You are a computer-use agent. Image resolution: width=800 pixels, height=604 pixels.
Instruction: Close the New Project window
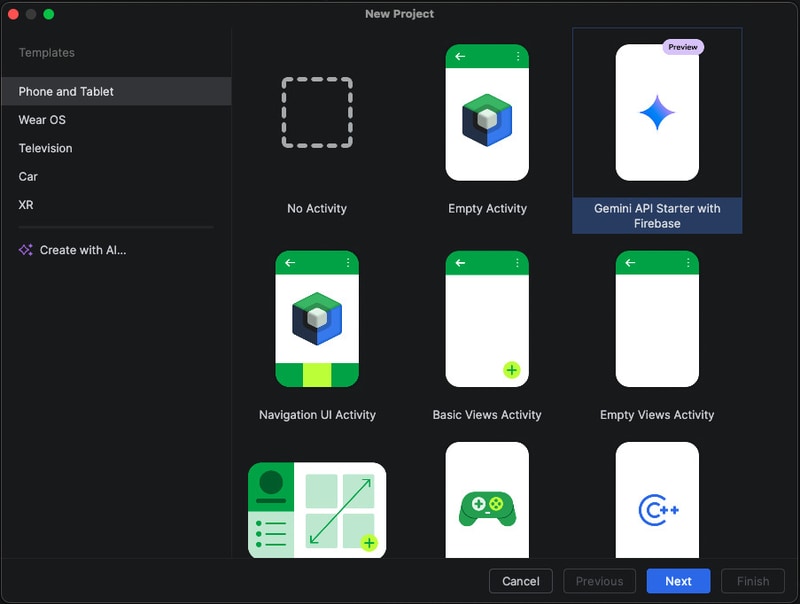[14, 14]
